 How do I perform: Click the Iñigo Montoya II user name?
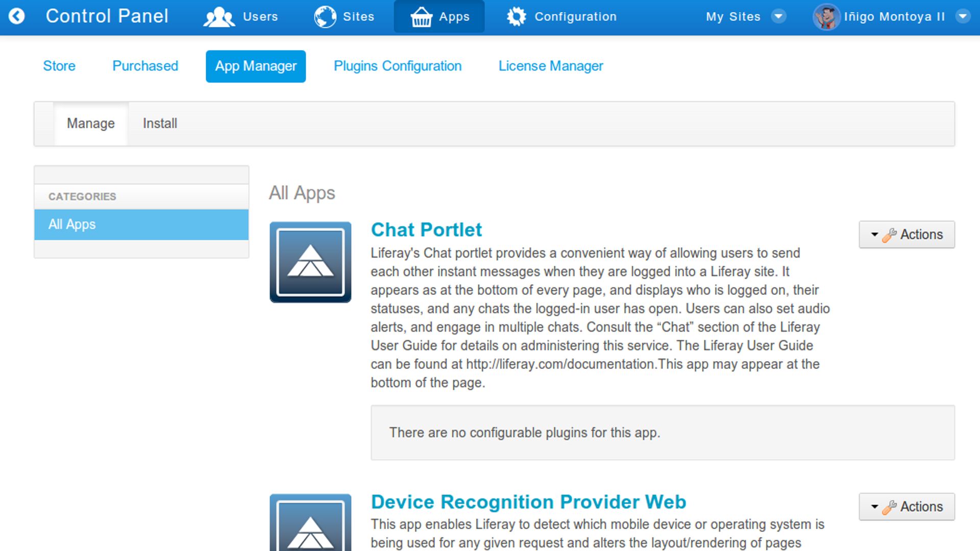(x=894, y=17)
